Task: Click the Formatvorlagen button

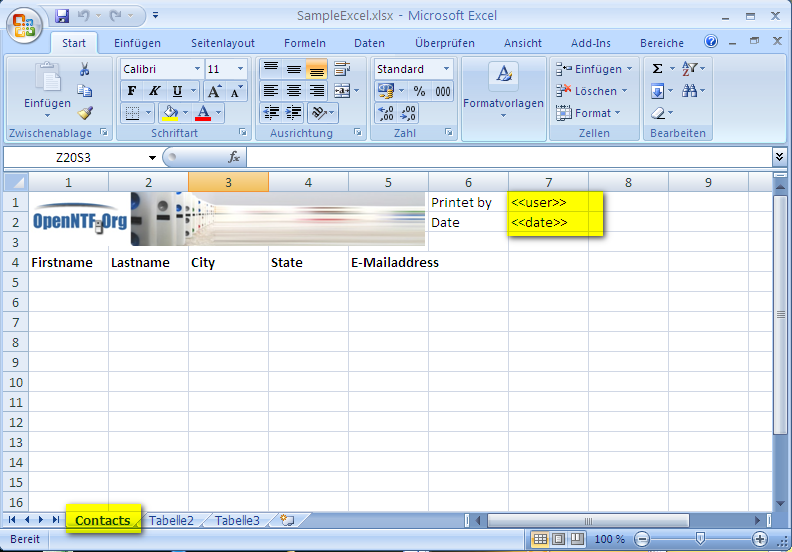Action: point(503,91)
